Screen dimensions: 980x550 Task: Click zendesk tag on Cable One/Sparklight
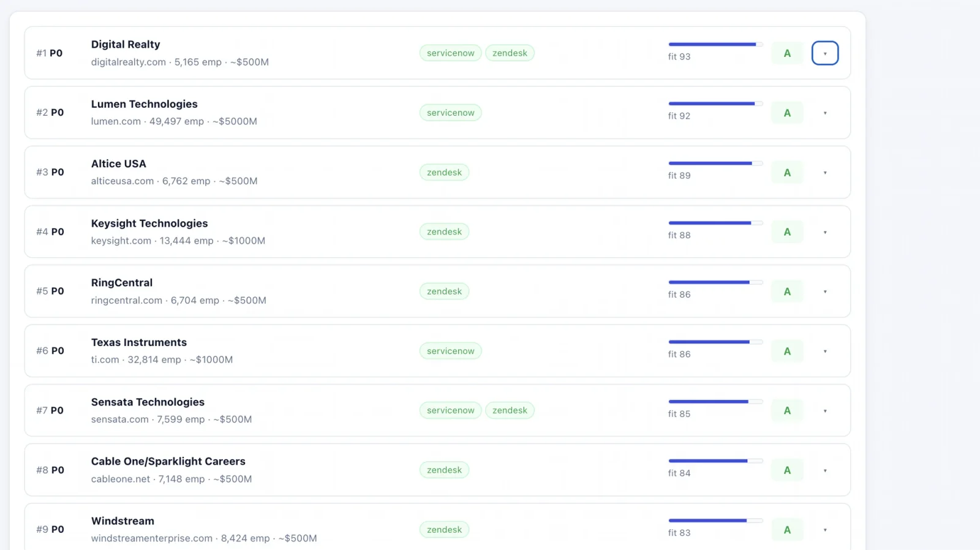click(444, 470)
